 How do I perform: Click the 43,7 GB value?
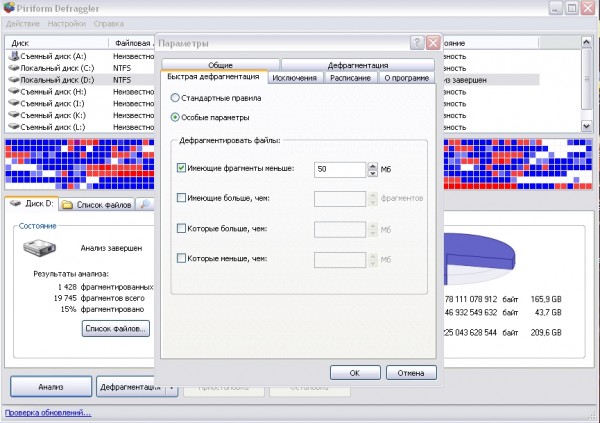coord(548,312)
